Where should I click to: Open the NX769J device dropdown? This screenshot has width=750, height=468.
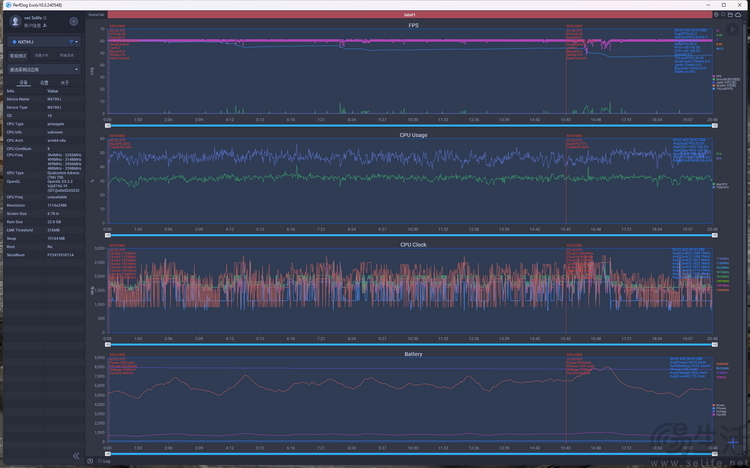click(44, 42)
